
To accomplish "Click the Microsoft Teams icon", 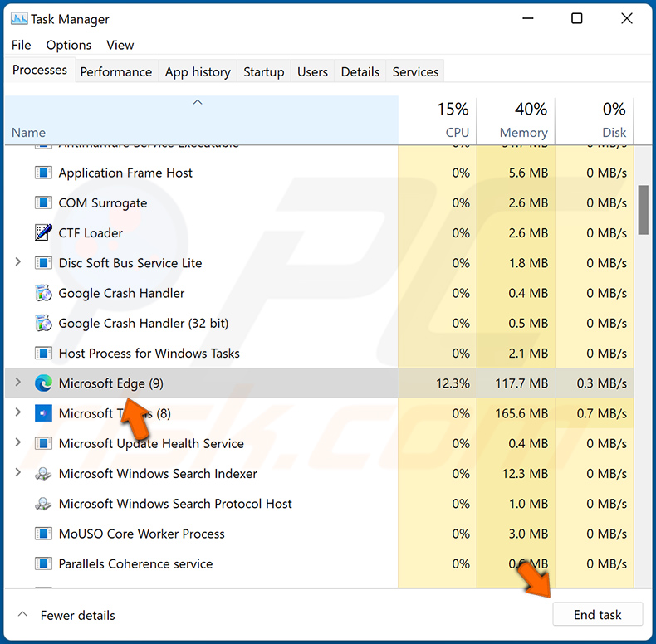I will (x=43, y=413).
